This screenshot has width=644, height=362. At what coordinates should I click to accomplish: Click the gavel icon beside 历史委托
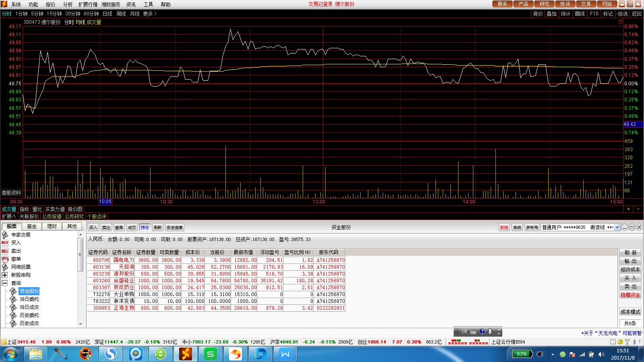click(13, 315)
